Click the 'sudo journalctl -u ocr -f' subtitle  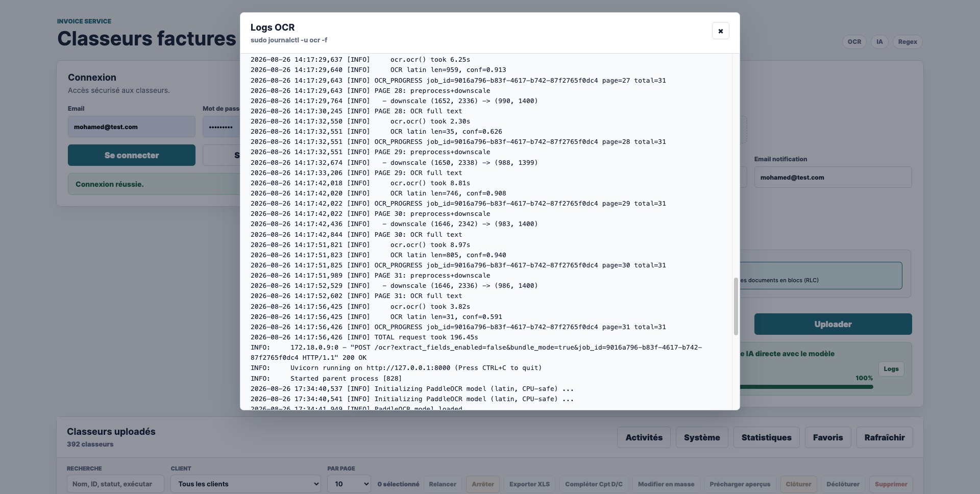pos(289,40)
